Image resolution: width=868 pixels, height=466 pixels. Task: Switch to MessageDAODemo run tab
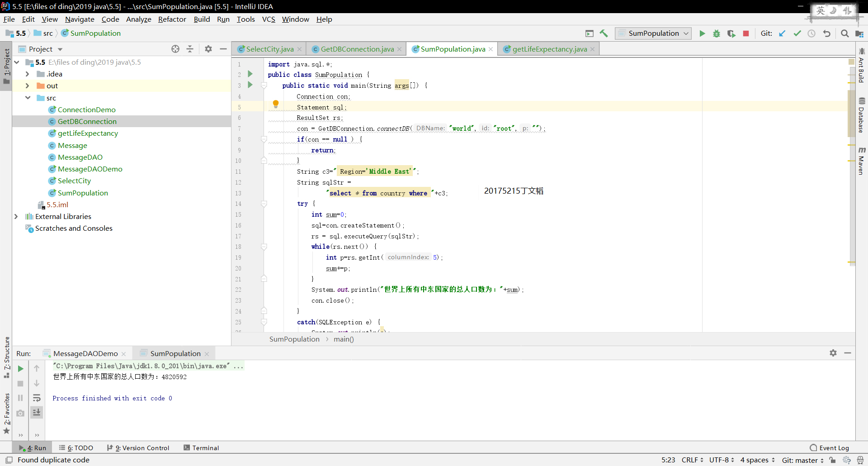point(85,354)
